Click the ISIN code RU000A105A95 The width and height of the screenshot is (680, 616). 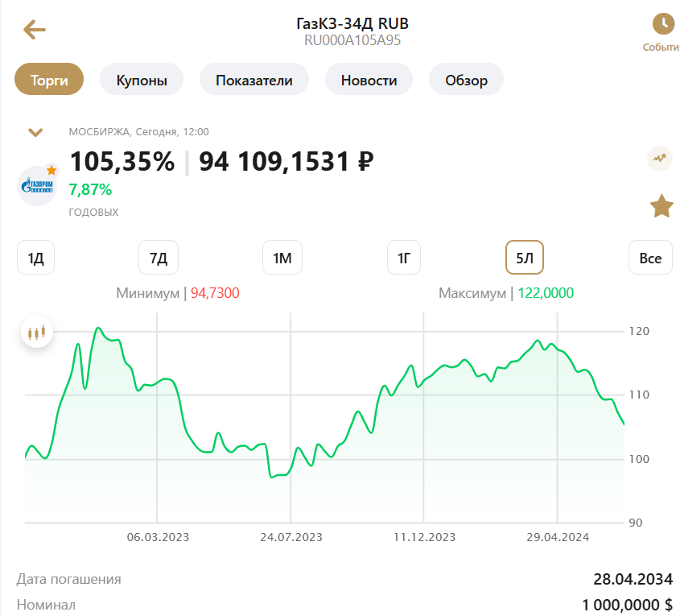click(352, 40)
